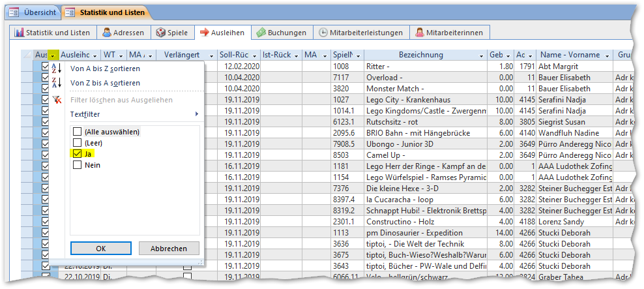Confirm the filter with OK button
The width and height of the screenshot is (644, 289).
click(101, 249)
